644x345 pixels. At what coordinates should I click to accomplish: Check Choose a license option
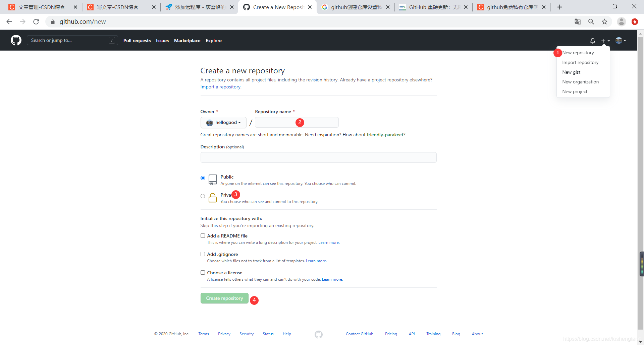(203, 273)
